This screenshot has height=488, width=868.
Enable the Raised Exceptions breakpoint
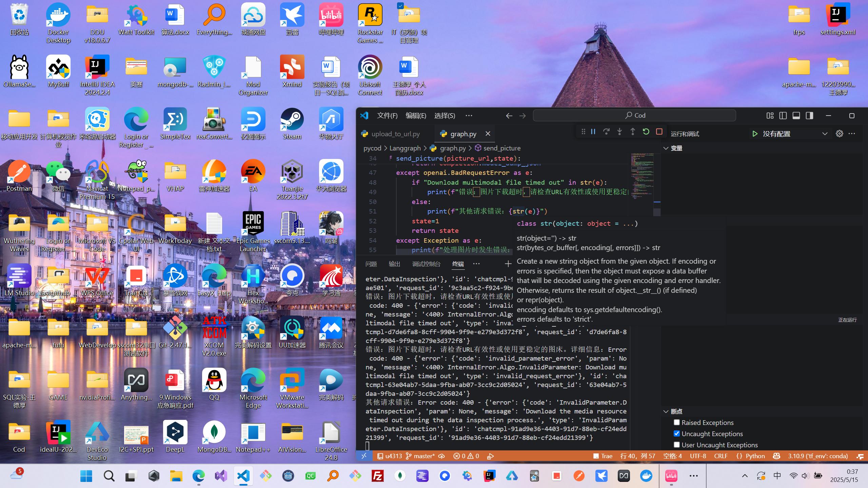pyautogui.click(x=676, y=422)
